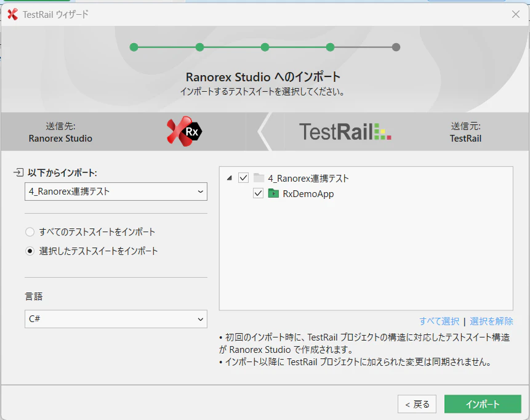Click the green RxDemoApp test suite icon
Viewport: 530px width, 420px height.
(273, 193)
